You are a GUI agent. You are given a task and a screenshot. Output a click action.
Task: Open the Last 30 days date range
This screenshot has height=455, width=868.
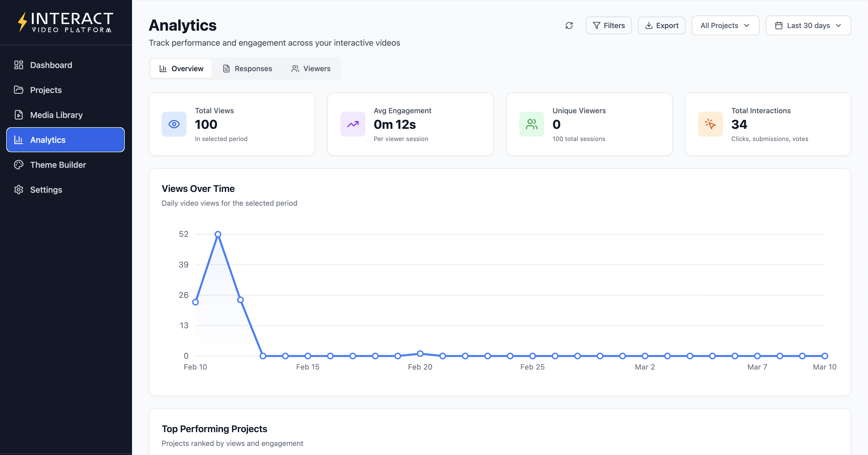coord(808,26)
